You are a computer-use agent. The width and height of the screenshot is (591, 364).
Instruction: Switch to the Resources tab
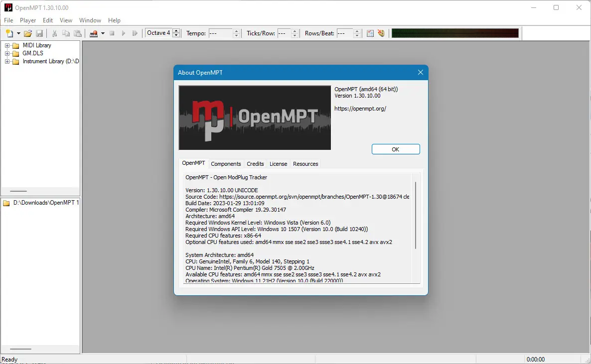pos(305,164)
